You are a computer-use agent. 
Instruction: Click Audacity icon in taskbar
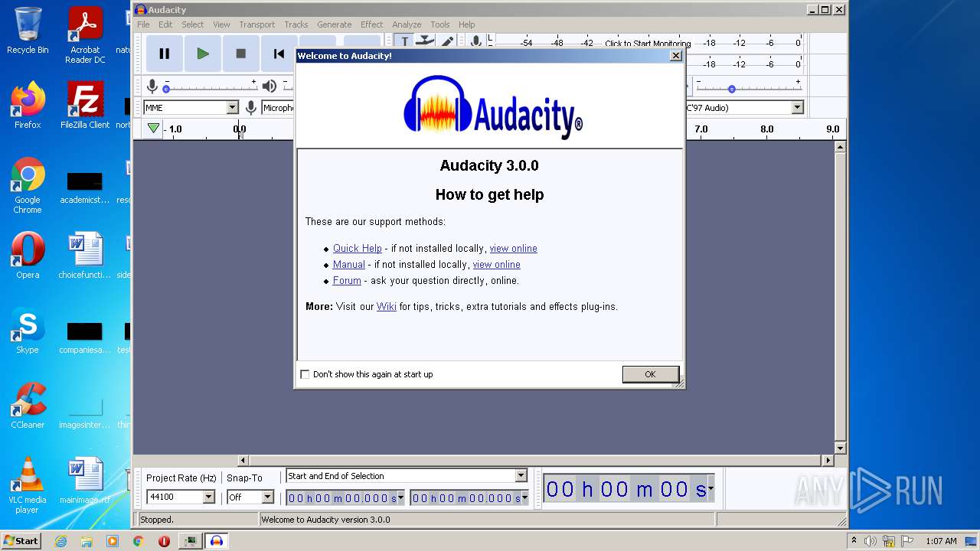click(x=217, y=541)
